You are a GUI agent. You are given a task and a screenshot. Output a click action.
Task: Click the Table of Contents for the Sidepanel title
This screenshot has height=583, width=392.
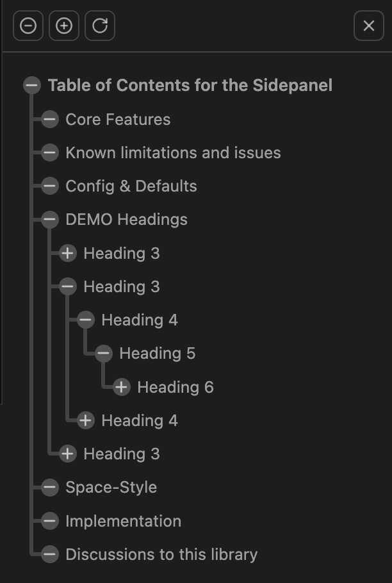[190, 85]
